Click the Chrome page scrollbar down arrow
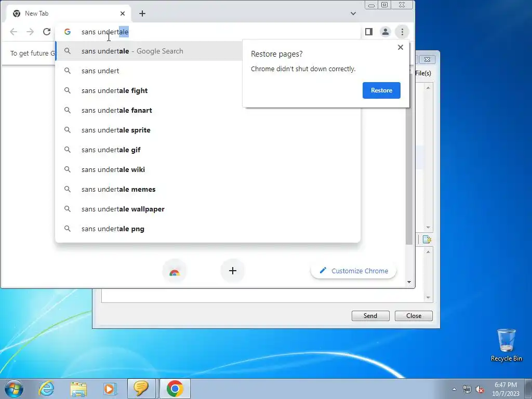This screenshot has width=532, height=399. [x=409, y=282]
